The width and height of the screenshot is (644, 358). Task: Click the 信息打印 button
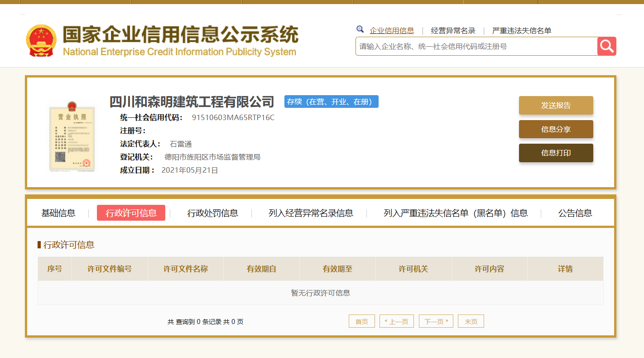(556, 153)
